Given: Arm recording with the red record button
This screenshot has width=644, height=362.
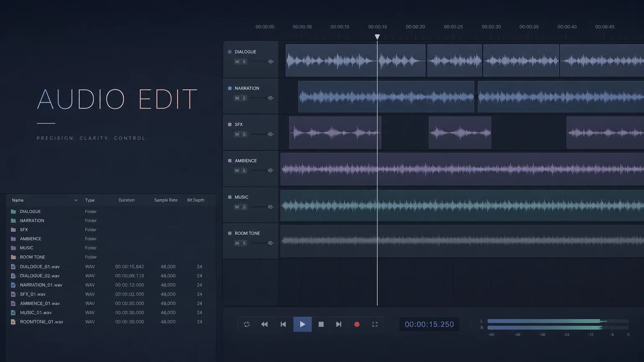Looking at the screenshot, I should pyautogui.click(x=357, y=324).
